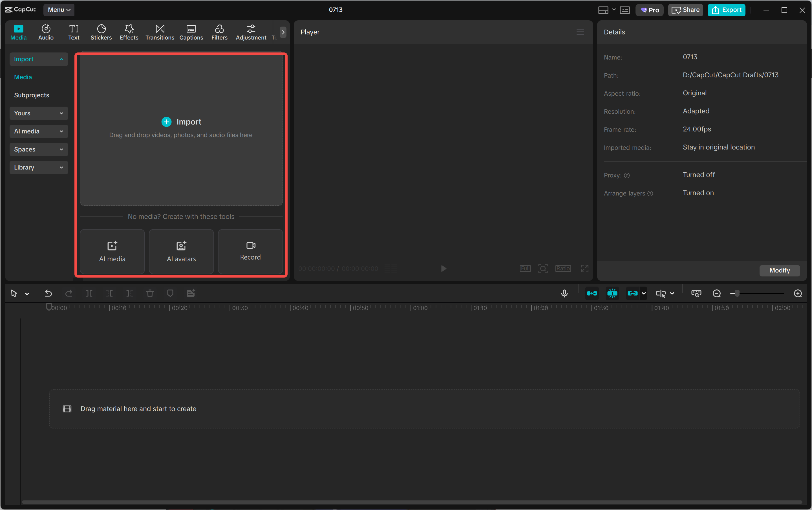Click the split clip icon in timeline toolbar
The image size is (812, 510).
[x=89, y=293]
